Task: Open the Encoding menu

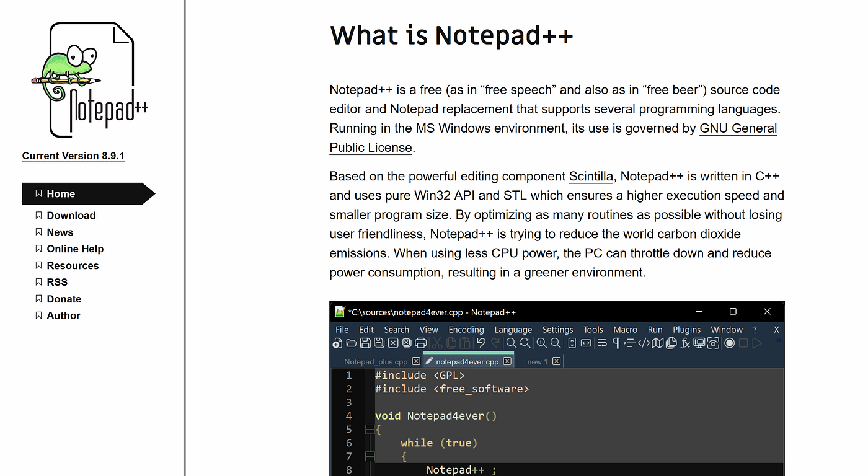Action: [466, 330]
